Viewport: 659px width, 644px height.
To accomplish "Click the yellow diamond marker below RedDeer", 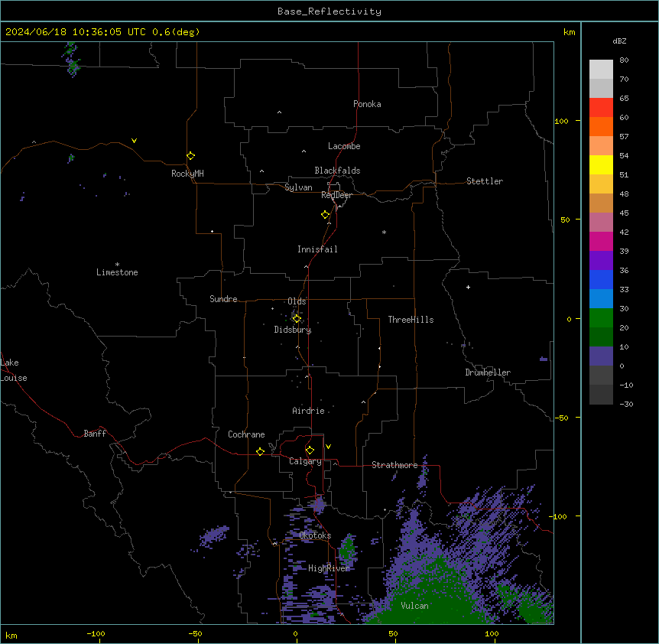I will pyautogui.click(x=326, y=215).
